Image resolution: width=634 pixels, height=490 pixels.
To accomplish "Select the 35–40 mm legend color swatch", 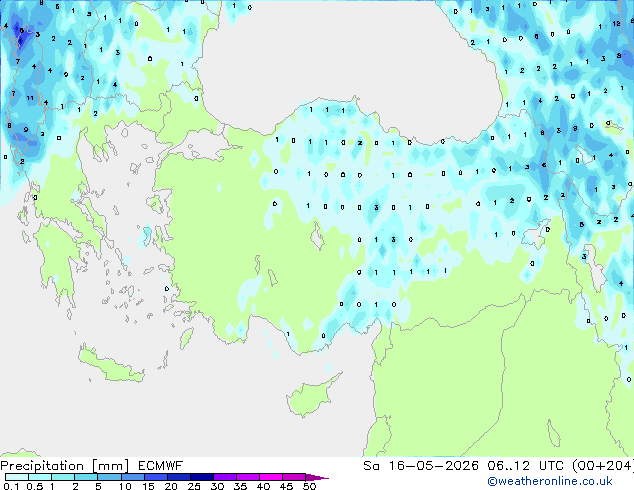I will click(248, 477).
